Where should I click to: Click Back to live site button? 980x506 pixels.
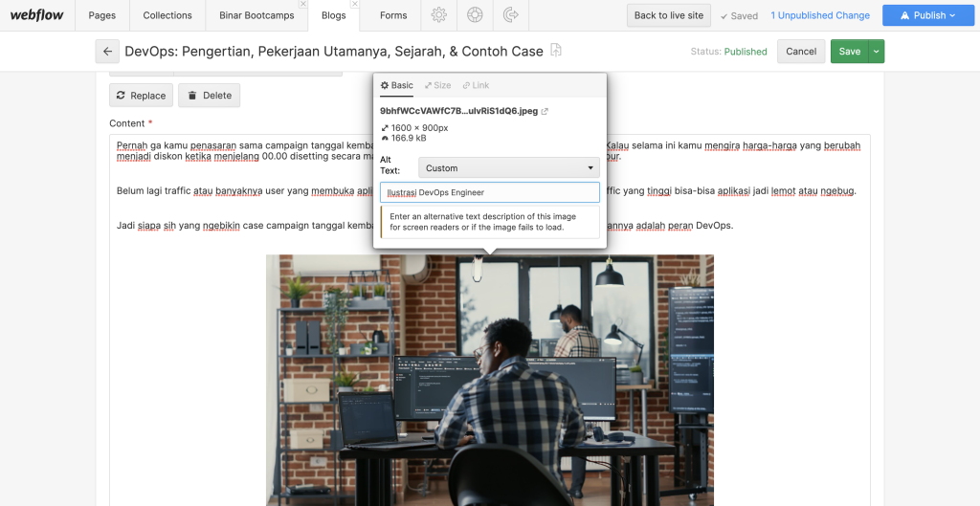669,15
